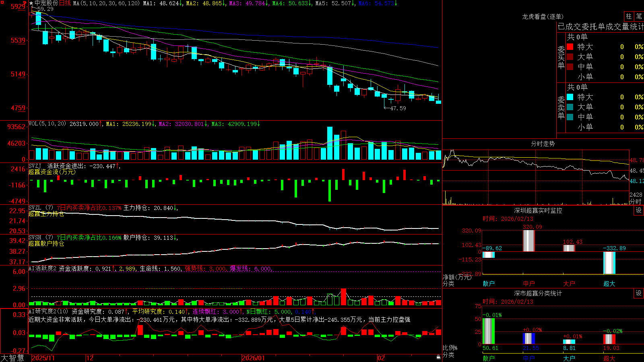Click the 12 month marker on the time axis

point(90,358)
